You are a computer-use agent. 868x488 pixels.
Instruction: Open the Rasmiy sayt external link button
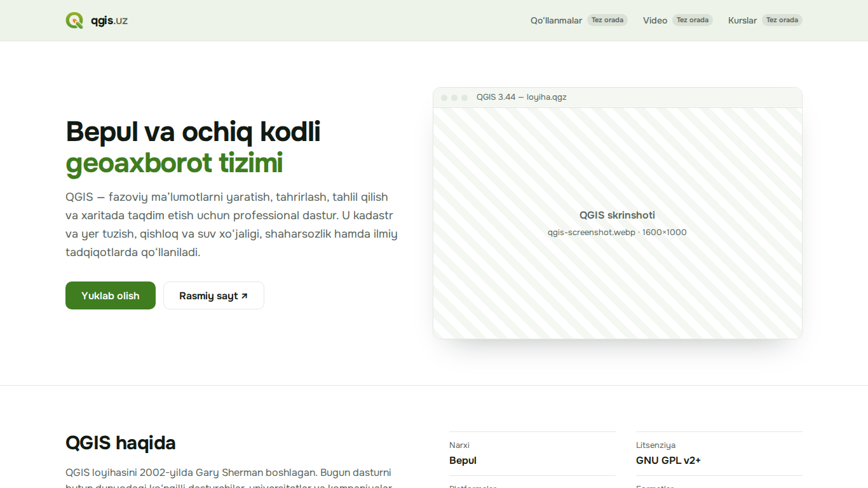214,295
